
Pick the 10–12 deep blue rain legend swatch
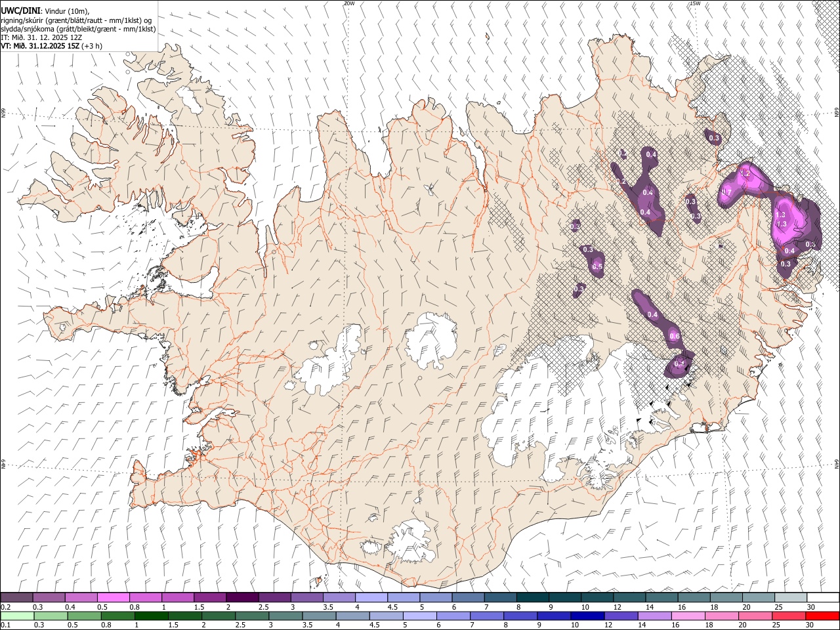click(587, 616)
